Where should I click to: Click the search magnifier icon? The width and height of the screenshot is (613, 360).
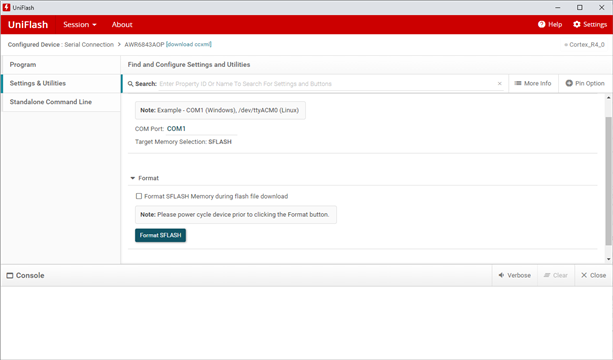tap(131, 84)
